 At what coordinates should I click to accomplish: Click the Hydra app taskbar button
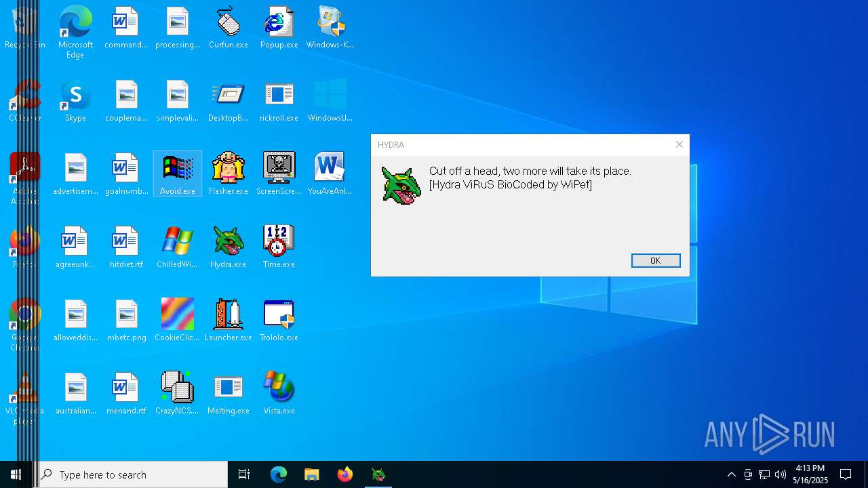click(x=378, y=474)
